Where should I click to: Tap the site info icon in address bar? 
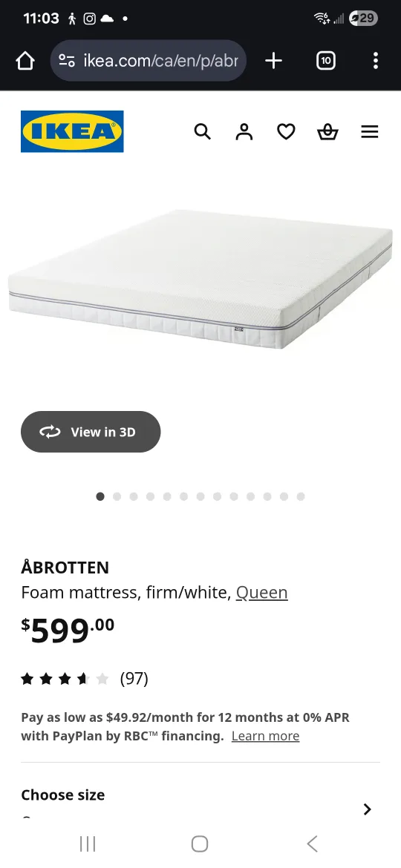pyautogui.click(x=67, y=61)
